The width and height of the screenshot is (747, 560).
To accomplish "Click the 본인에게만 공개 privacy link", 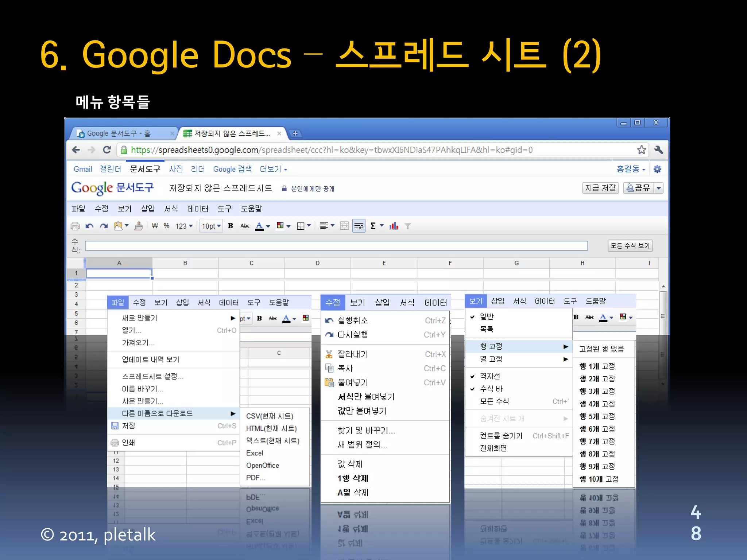I will [313, 188].
